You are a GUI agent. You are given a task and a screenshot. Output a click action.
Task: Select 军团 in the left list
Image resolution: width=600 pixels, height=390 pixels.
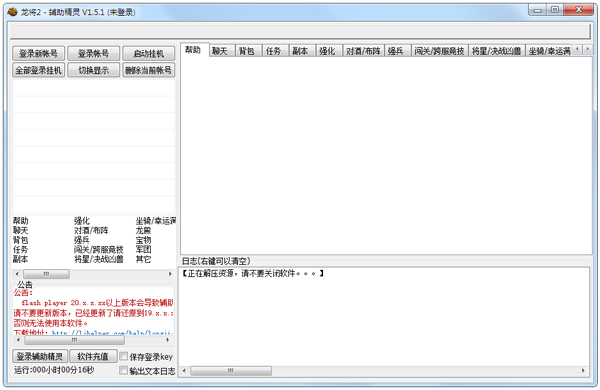pos(143,250)
